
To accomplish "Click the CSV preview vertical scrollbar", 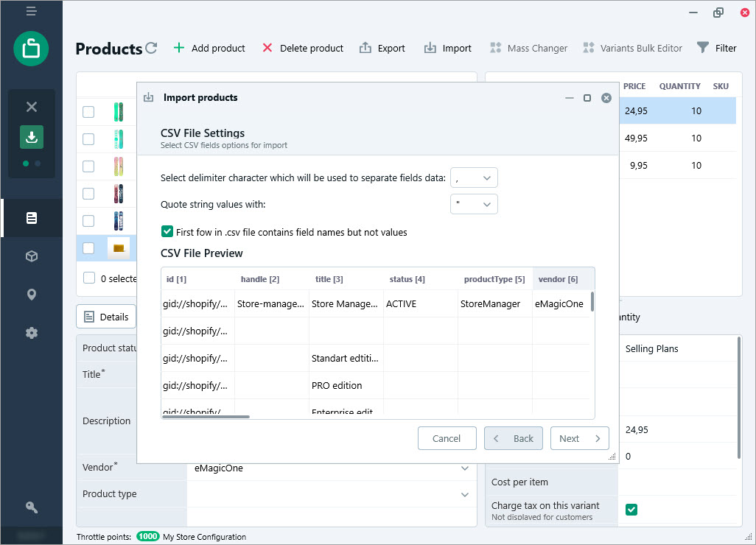I will coord(592,302).
